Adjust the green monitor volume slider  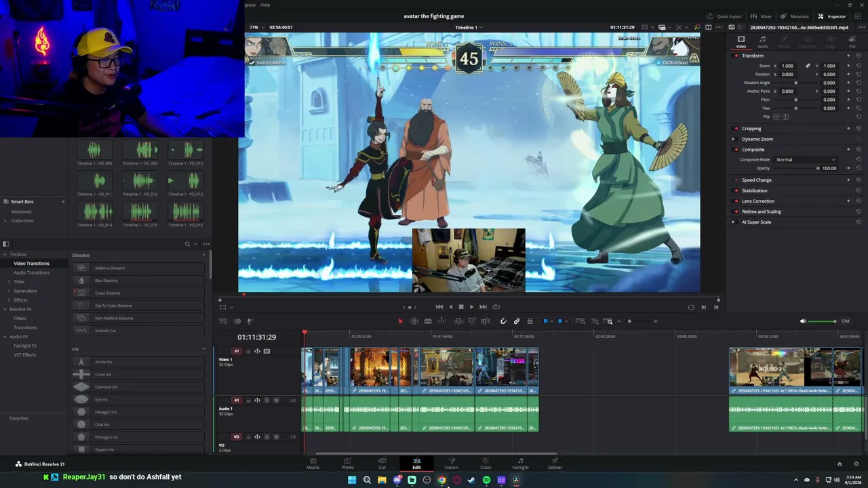coord(823,321)
